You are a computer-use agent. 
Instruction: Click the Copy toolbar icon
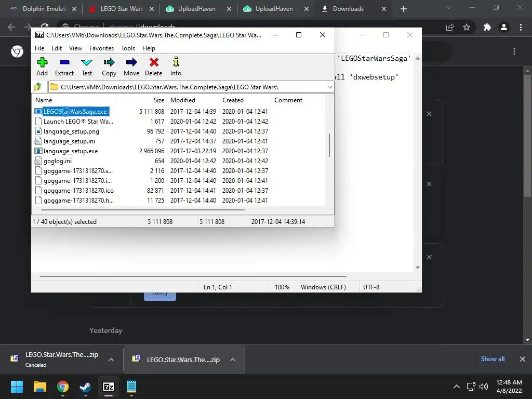point(109,67)
